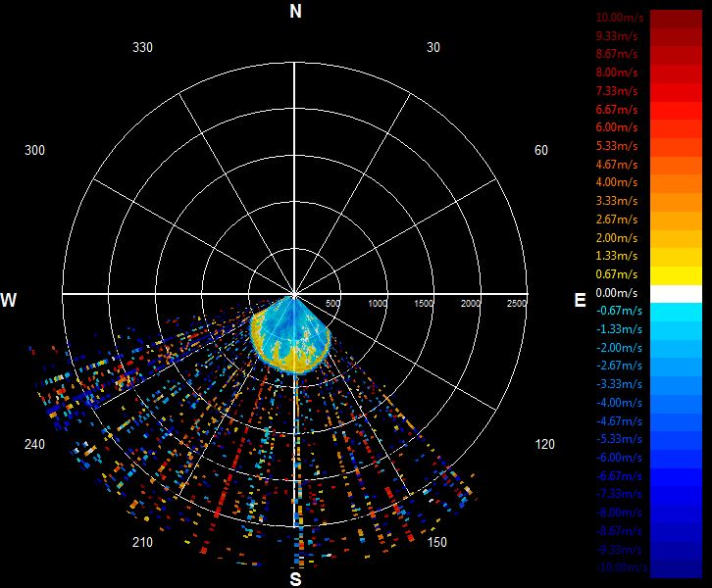Click the radar origin at plot center
This screenshot has width=712, height=588.
point(294,294)
